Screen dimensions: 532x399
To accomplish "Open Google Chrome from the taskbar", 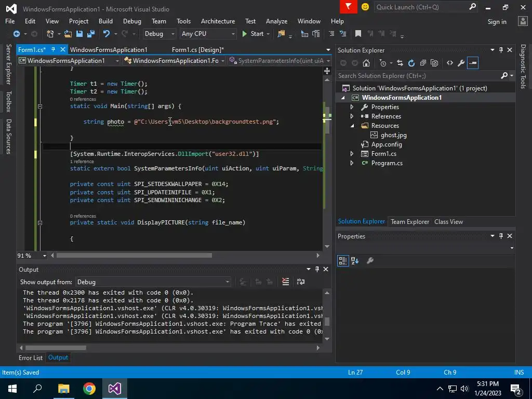I will (89, 389).
